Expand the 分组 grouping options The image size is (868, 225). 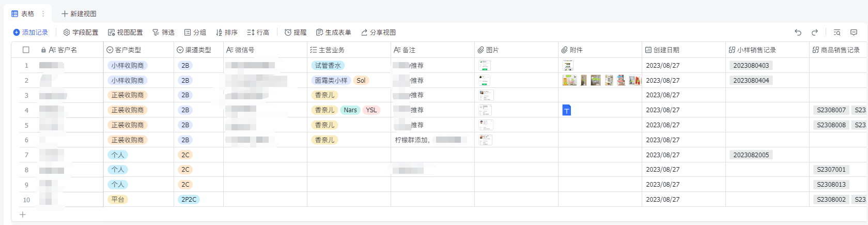coord(195,33)
